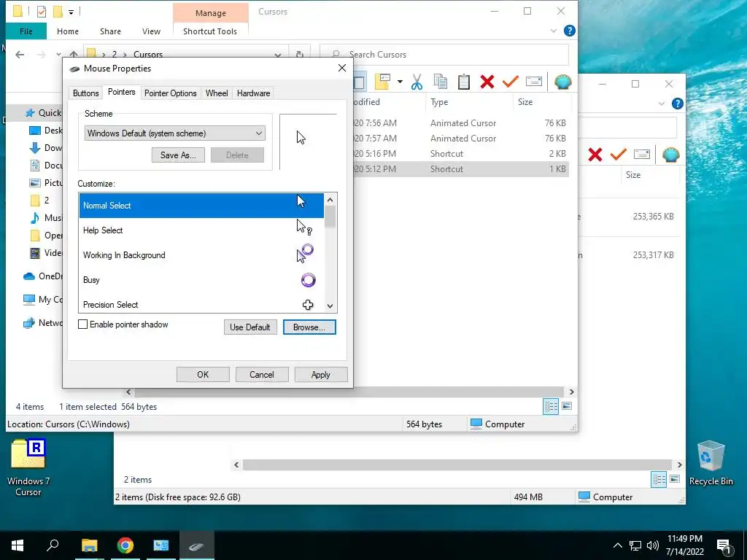Viewport: 747px width, 560px height.
Task: Click the network tray icon
Action: coord(635,545)
